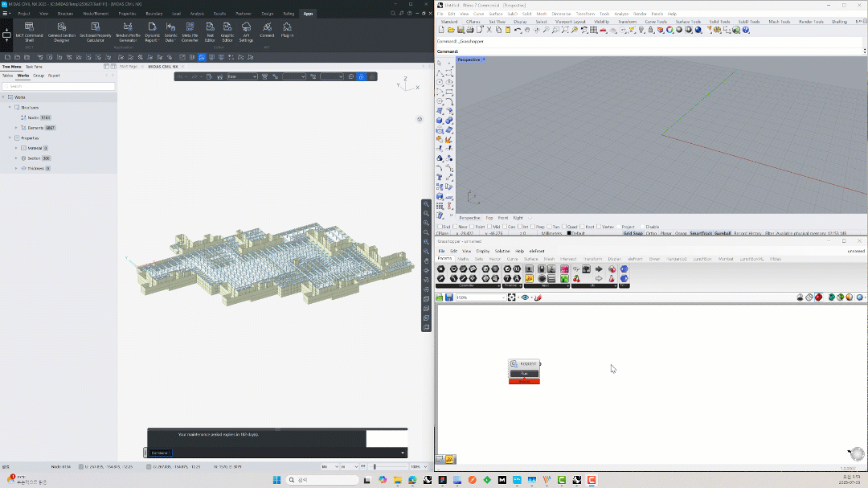Toggle Grid Snap in Rhino status bar
Image resolution: width=868 pixels, height=488 pixels.
click(x=633, y=233)
